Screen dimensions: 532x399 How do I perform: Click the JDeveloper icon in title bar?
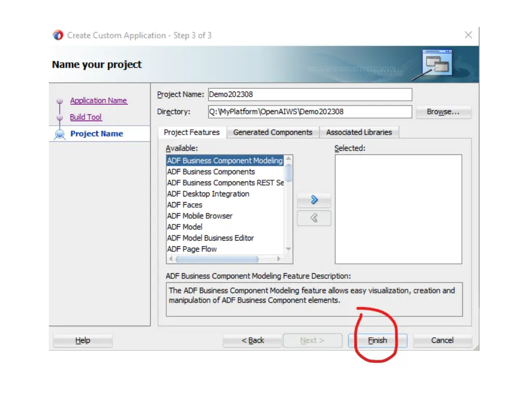pyautogui.click(x=58, y=35)
